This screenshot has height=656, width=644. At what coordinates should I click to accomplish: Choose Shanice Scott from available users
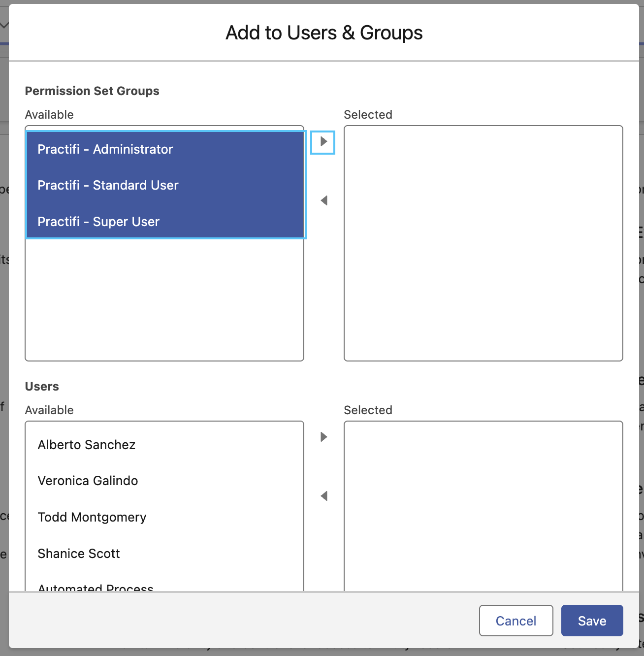pyautogui.click(x=164, y=554)
